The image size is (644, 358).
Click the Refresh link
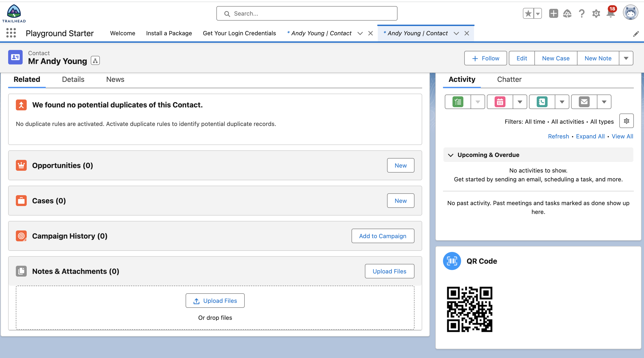(558, 136)
